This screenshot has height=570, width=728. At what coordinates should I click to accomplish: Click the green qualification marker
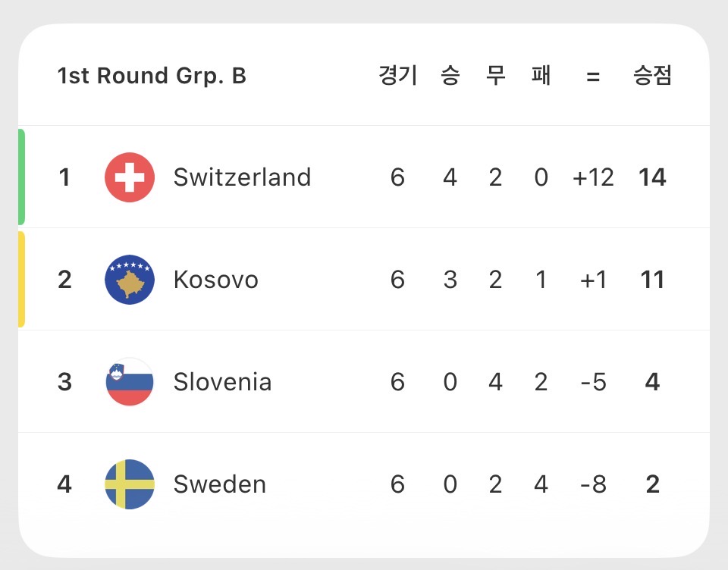22,177
